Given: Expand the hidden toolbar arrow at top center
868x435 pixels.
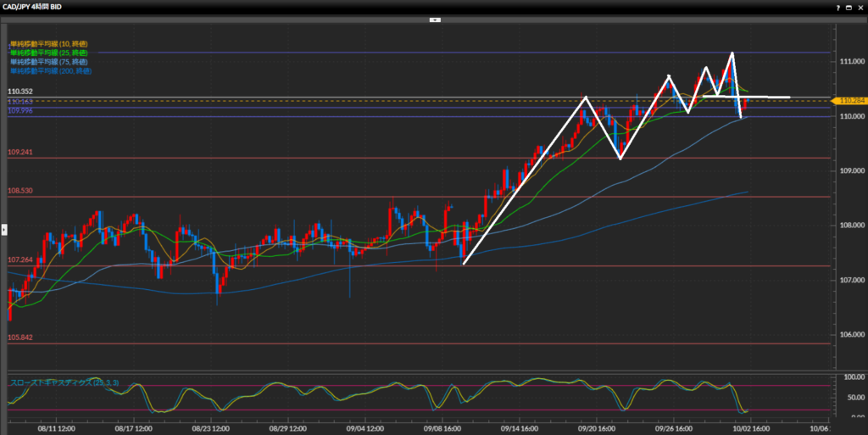Looking at the screenshot, I should pos(434,18).
